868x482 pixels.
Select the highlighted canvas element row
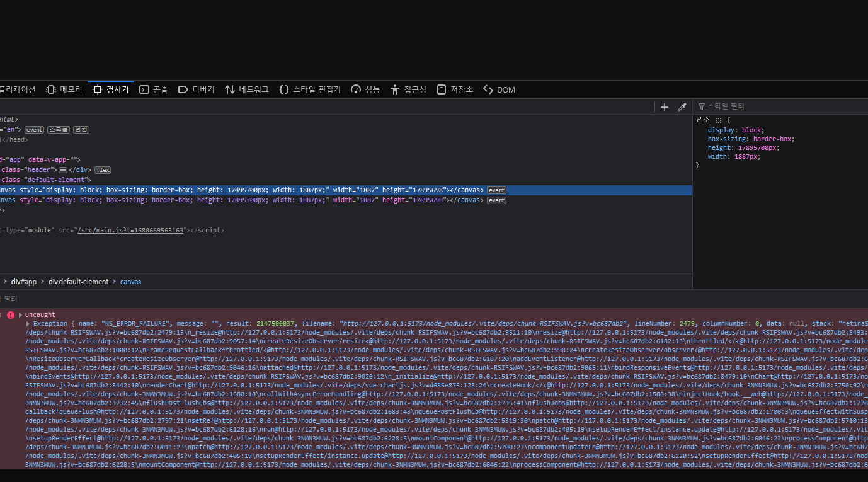[x=346, y=190]
